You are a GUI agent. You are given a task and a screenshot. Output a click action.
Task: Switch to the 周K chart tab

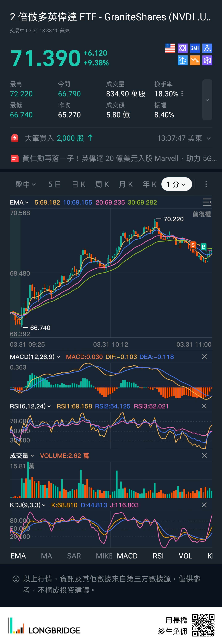click(102, 184)
